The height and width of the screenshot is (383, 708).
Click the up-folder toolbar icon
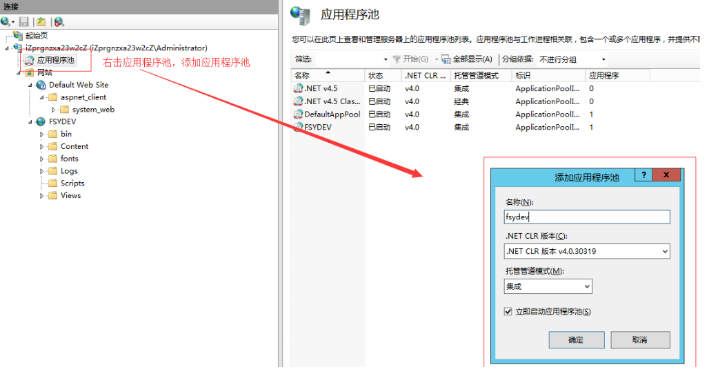pyautogui.click(x=41, y=21)
